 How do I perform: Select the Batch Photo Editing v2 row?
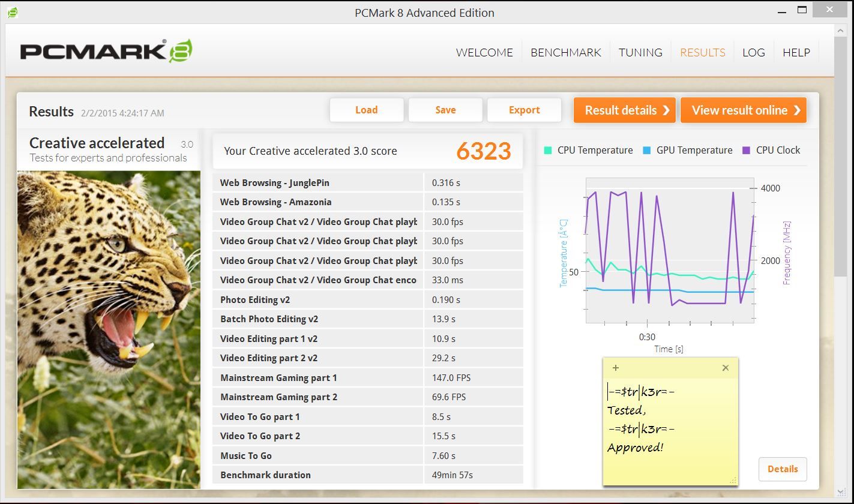[367, 319]
